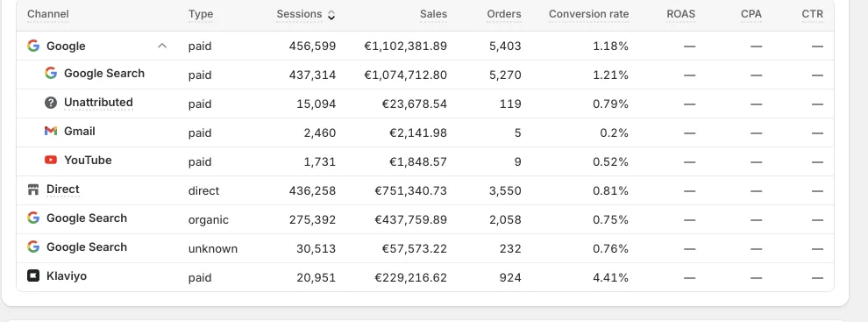Click sales value €1,848.57
This screenshot has height=322, width=868.
tap(418, 161)
